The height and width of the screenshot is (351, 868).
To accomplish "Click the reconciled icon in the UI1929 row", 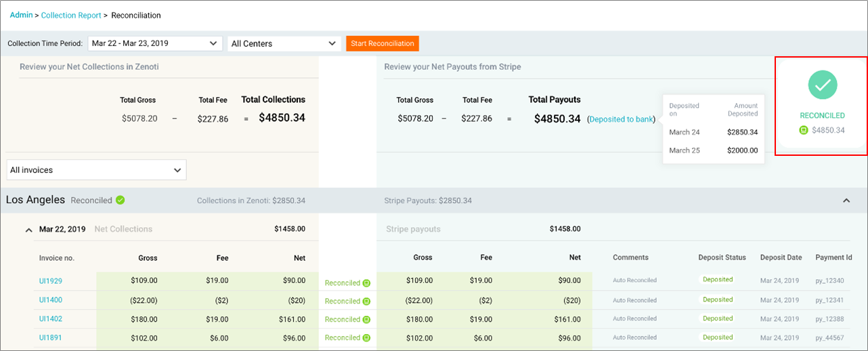I will tap(366, 283).
